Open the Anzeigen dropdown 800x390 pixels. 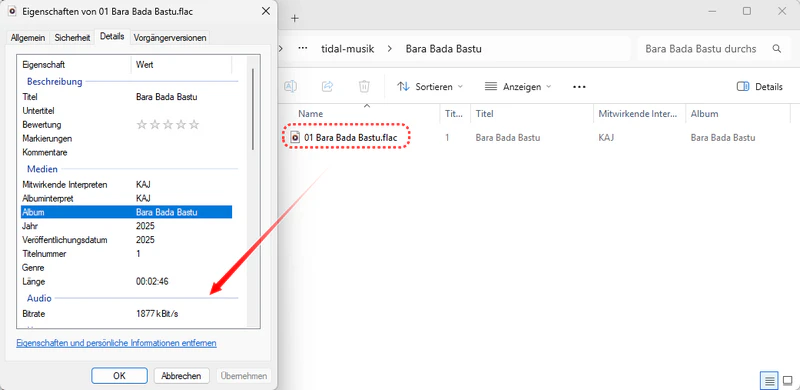(x=518, y=87)
